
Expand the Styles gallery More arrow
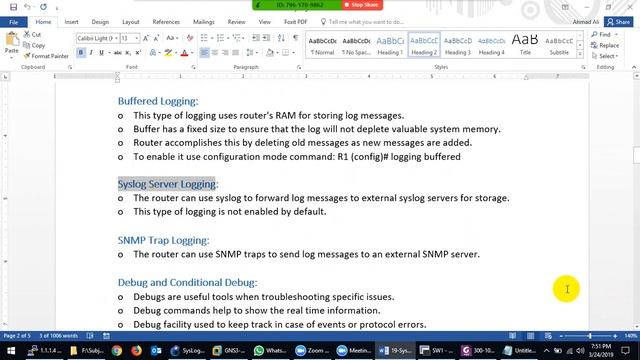tap(580, 55)
